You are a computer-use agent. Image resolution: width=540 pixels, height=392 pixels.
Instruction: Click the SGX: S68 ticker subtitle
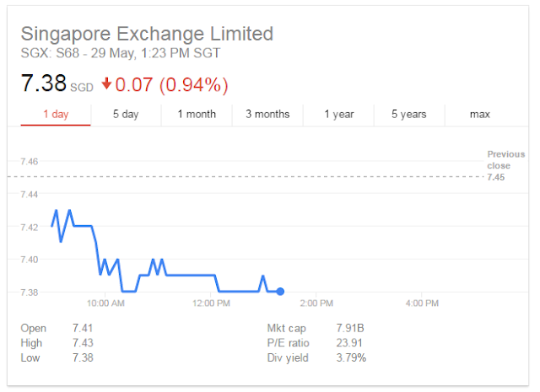click(121, 53)
